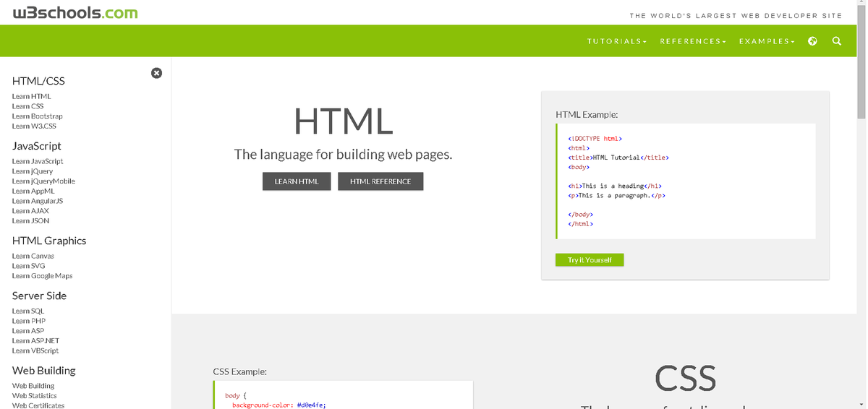Select the Learn SQL link
Screen dimensions: 868x409
tap(28, 311)
